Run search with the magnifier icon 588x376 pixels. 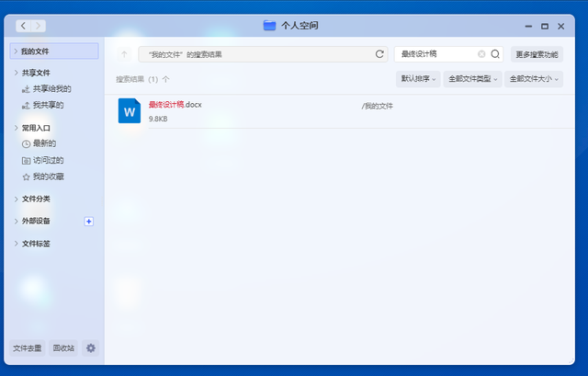pos(495,54)
